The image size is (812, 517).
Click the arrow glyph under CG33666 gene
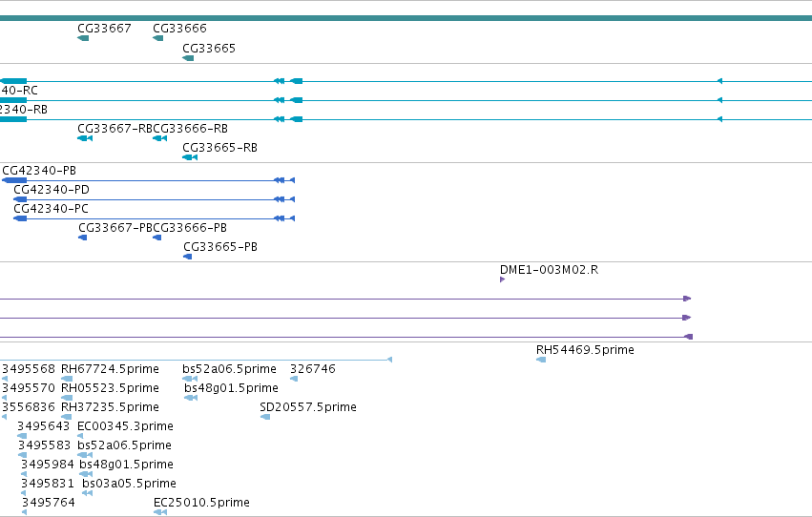158,38
